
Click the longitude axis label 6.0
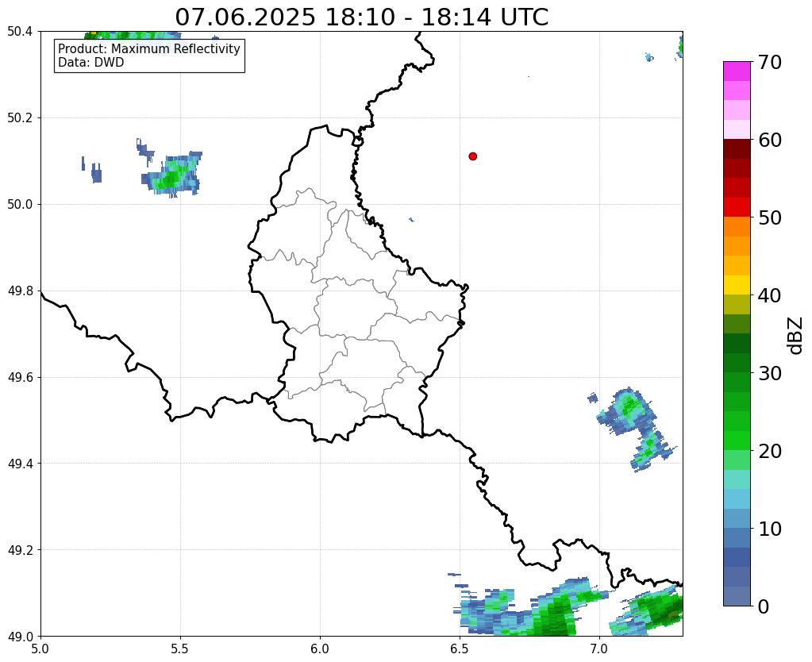(320, 649)
